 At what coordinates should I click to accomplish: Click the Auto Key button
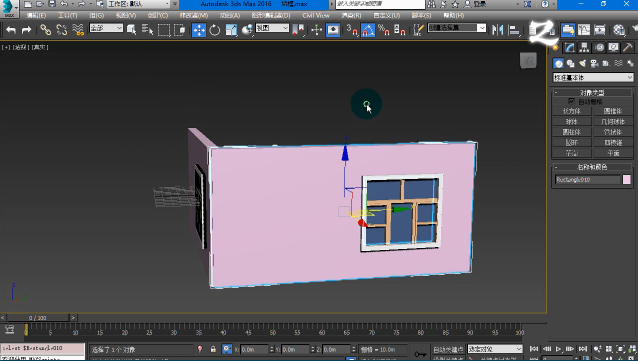tap(448, 349)
